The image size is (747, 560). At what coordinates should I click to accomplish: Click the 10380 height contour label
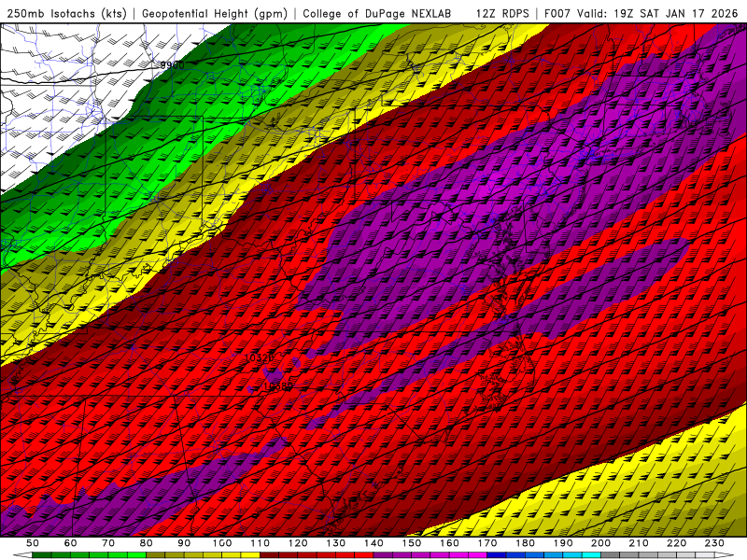point(277,386)
